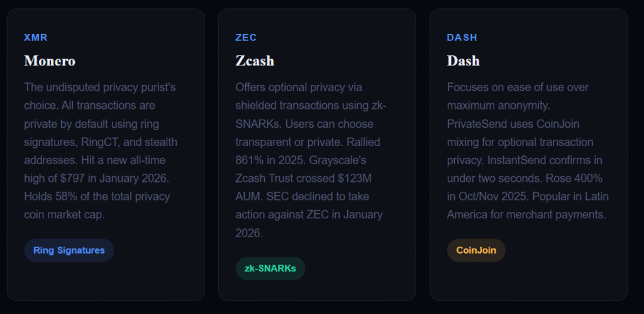644x314 pixels.
Task: Click the CoinJoin orange tag
Action: tap(476, 250)
